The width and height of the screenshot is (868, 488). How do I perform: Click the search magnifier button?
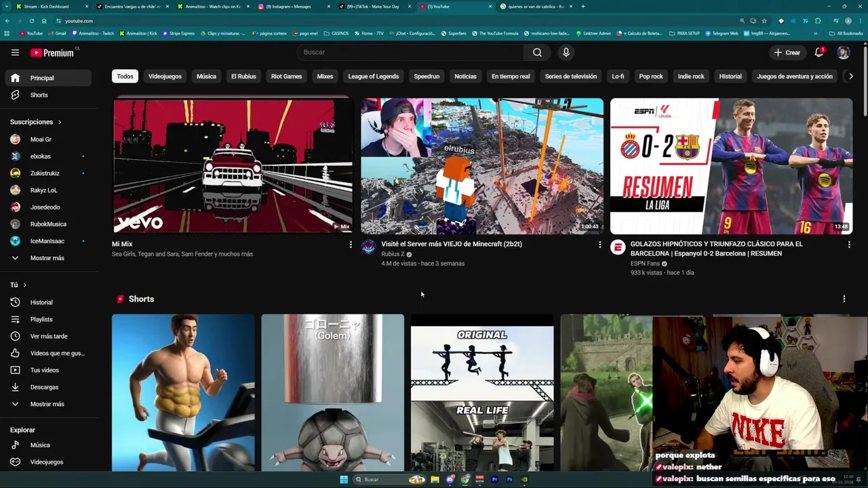pos(537,52)
